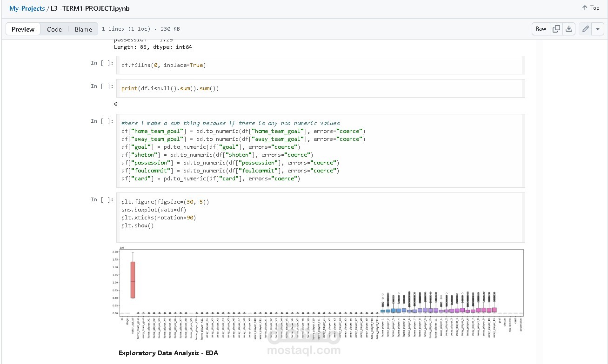Click the df.fillna code cell
This screenshot has height=364, width=608.
point(321,65)
